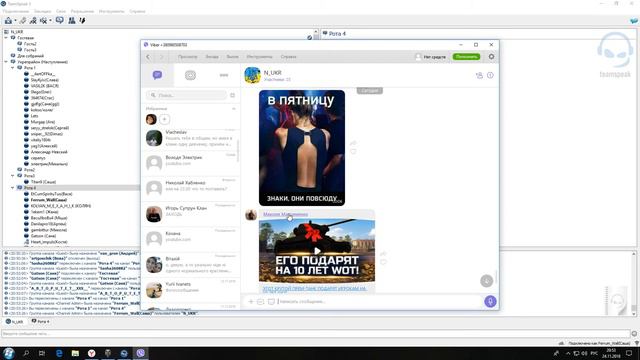
Task: Open first TeamSpeak menu bar item
Action: (x=16, y=11)
